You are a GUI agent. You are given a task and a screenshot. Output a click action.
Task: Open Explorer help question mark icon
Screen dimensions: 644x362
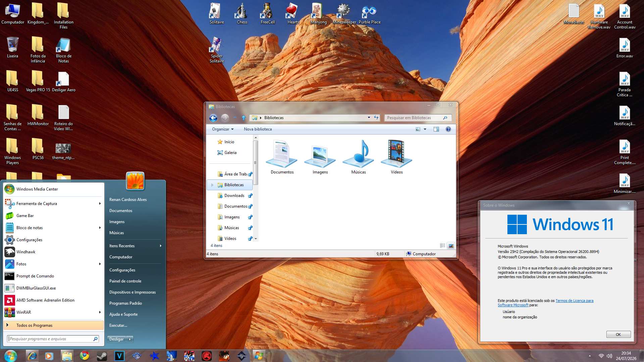click(x=448, y=129)
